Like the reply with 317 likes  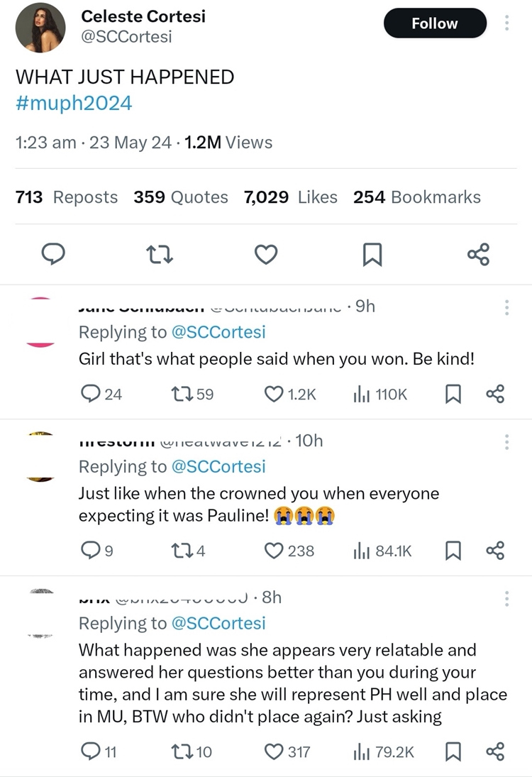(274, 751)
